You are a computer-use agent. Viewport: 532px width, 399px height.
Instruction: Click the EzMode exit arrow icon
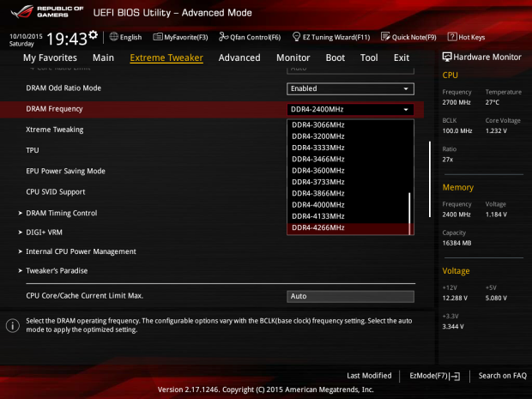456,376
